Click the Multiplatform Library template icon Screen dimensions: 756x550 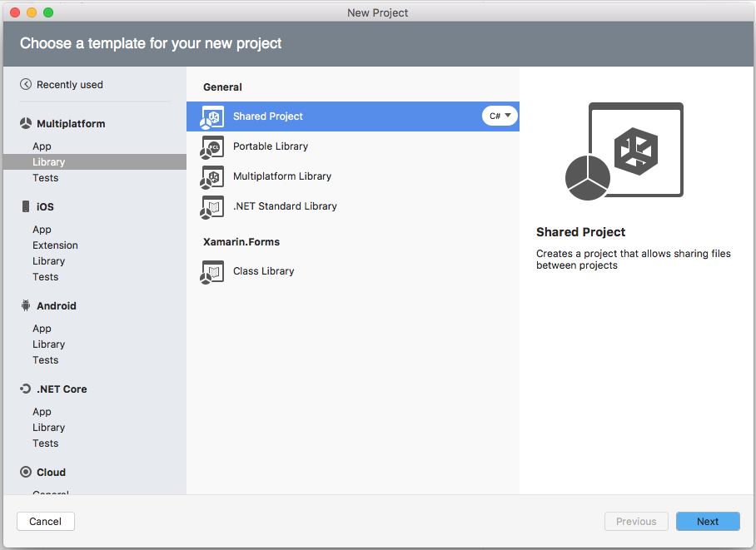(x=212, y=177)
